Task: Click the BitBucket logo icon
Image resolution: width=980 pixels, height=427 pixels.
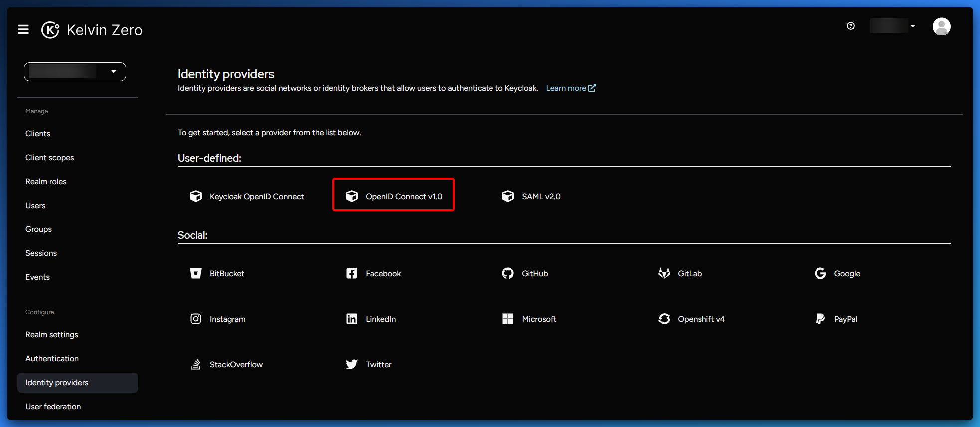Action: point(196,273)
